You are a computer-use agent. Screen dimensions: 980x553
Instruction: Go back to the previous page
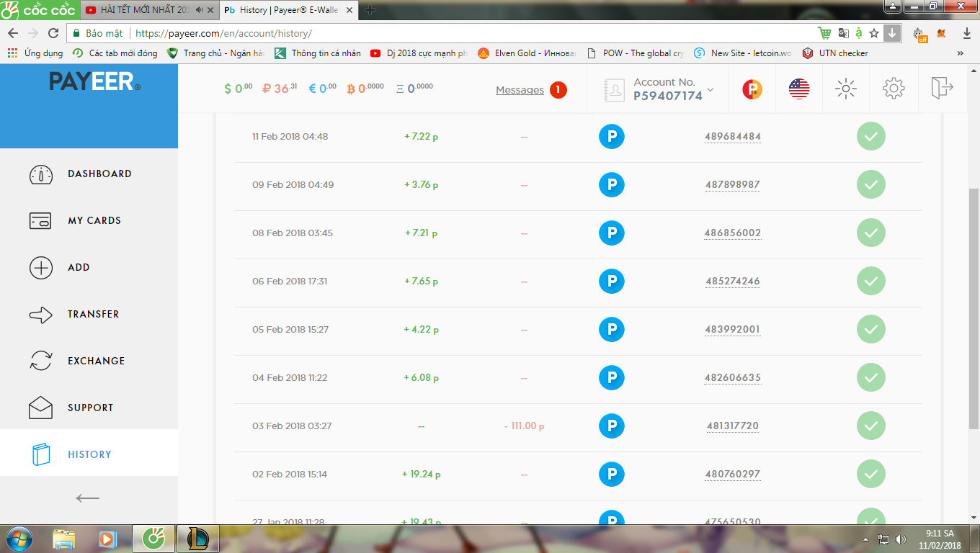pos(13,34)
